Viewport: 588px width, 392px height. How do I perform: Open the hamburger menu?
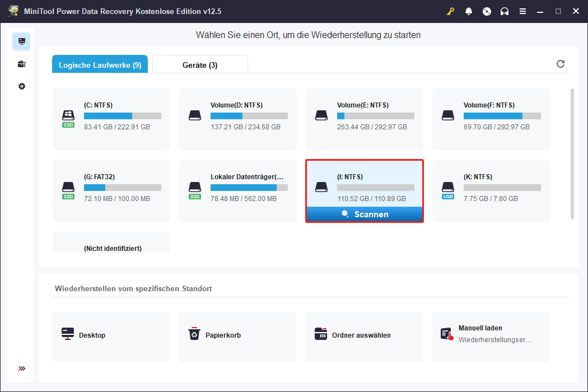click(x=522, y=11)
